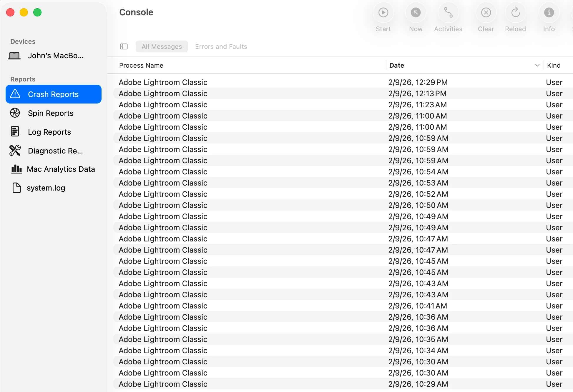This screenshot has height=392, width=573.
Task: Select John's MacBook device
Action: click(x=56, y=56)
